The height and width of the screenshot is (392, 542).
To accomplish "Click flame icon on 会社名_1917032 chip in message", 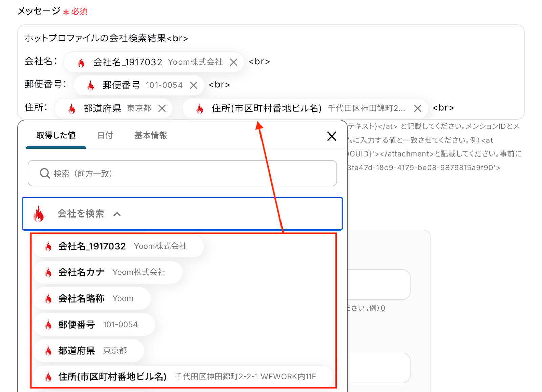I will click(x=81, y=62).
